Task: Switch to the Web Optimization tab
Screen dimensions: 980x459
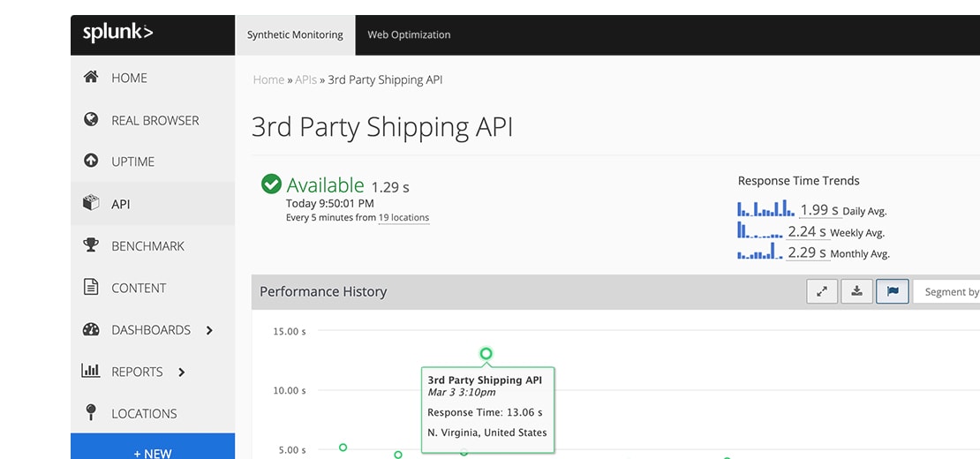Action: pos(409,35)
